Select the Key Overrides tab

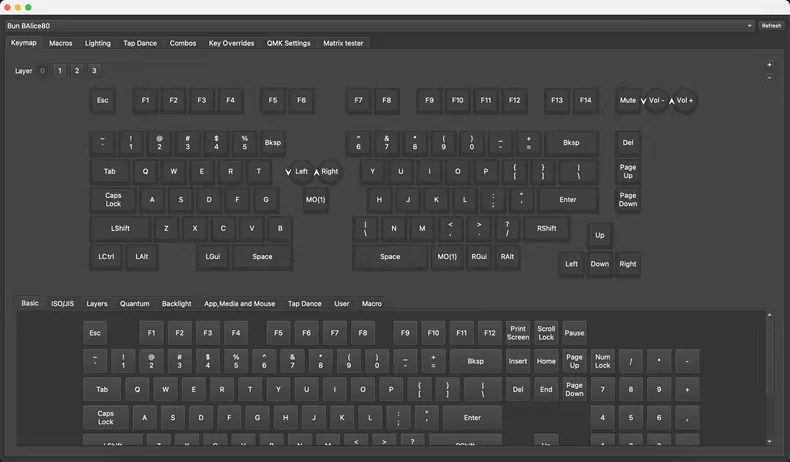point(231,43)
